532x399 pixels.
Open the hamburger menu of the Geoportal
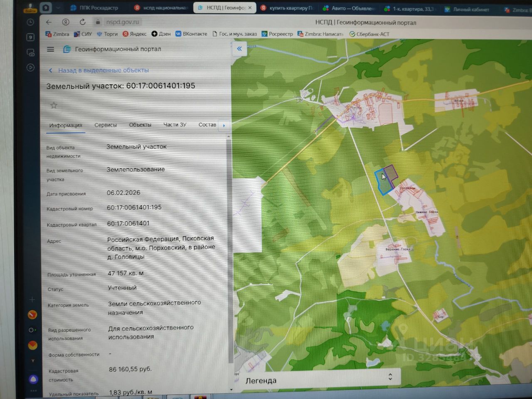51,49
